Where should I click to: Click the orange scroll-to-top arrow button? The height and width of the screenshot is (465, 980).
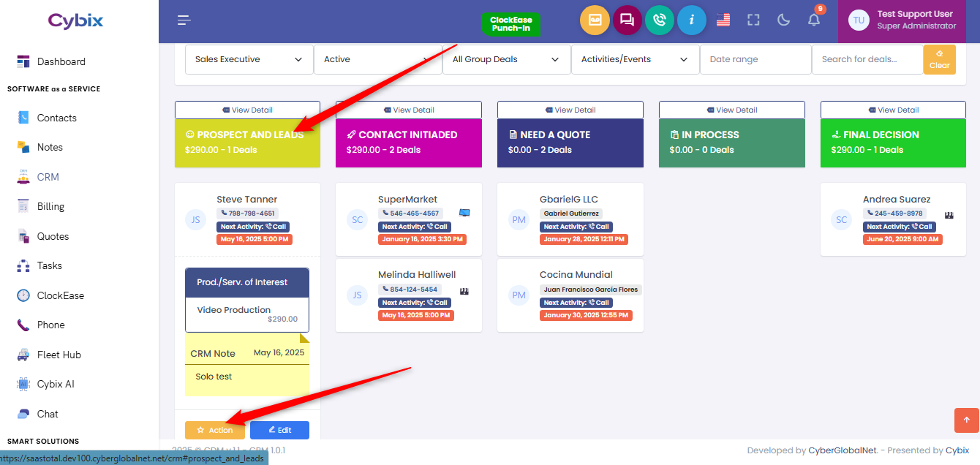click(x=966, y=420)
